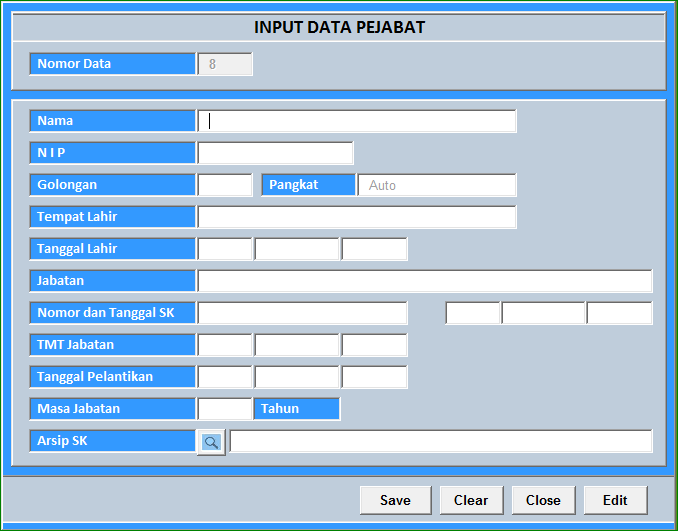Save the entered pejabat data
This screenshot has height=531, width=678.
click(x=395, y=500)
